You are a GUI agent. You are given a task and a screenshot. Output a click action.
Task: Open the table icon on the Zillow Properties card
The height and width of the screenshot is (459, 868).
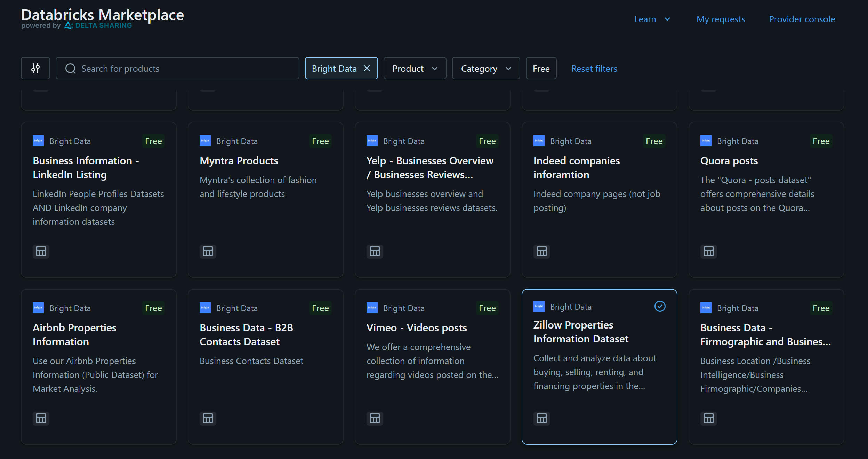coord(541,418)
